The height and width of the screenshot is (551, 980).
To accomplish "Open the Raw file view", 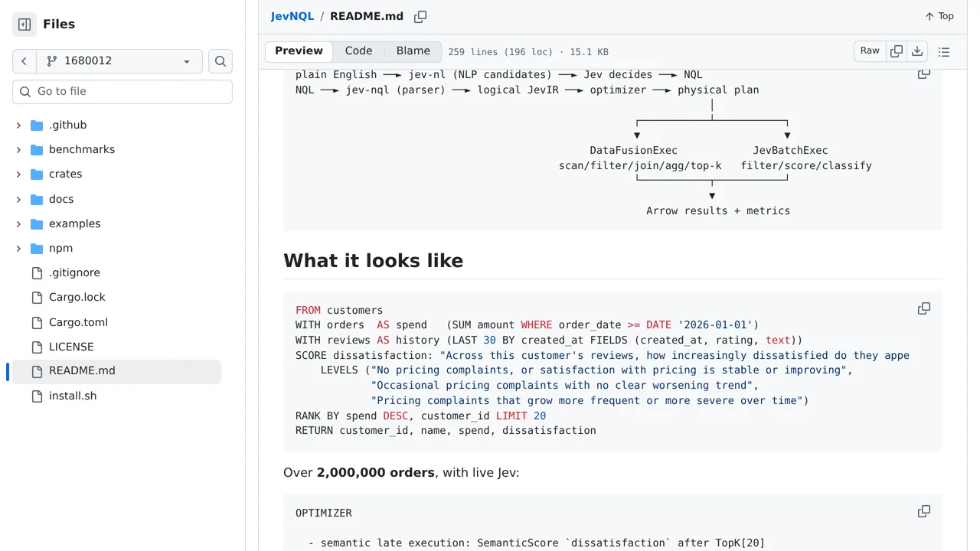I will pos(870,51).
